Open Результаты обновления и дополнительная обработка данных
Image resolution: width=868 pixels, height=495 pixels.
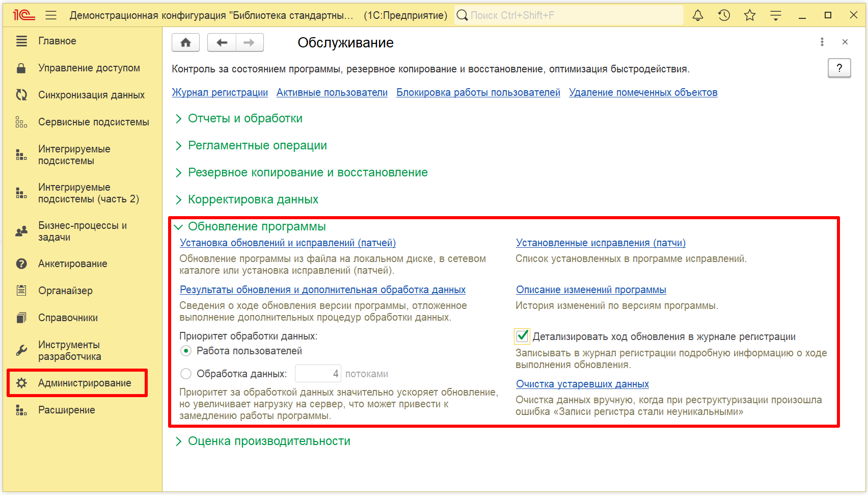(x=322, y=290)
